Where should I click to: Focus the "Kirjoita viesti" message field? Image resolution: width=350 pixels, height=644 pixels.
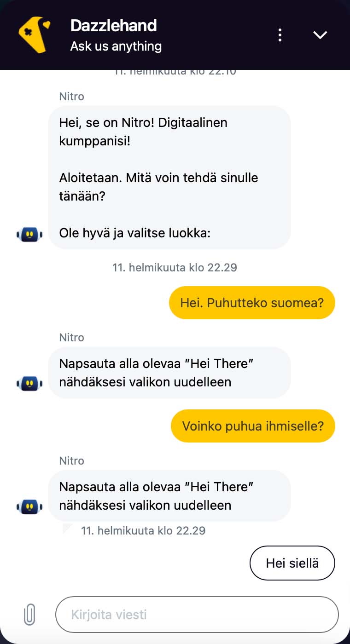coord(197,615)
